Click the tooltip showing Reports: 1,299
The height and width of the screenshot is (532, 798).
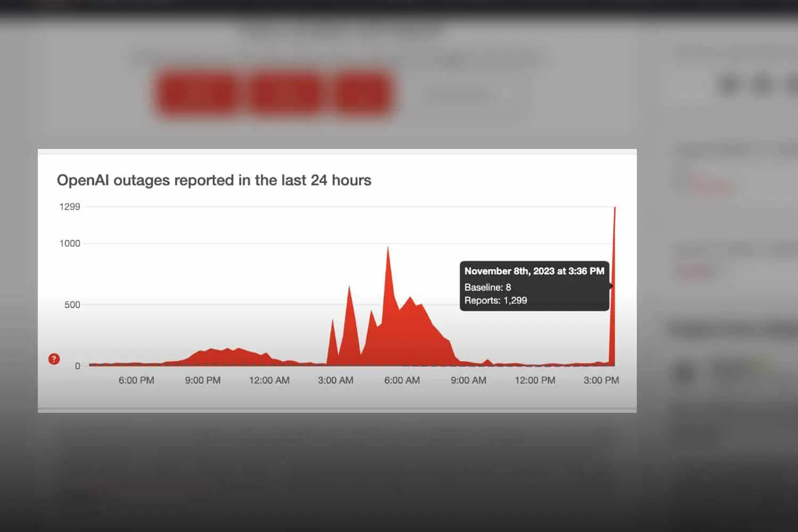click(534, 286)
